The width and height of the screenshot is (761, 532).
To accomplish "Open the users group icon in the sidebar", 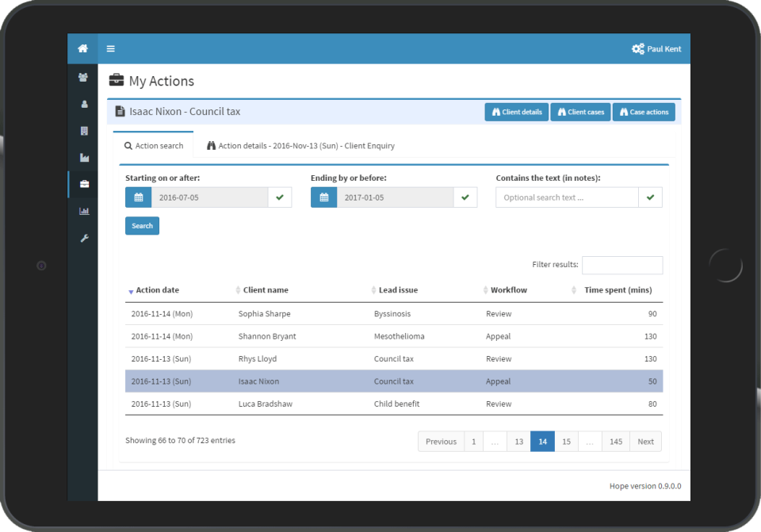I will pos(83,78).
